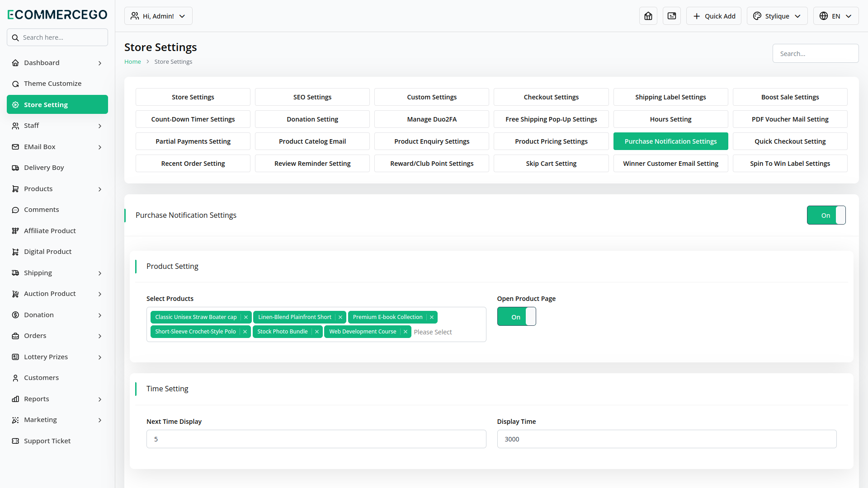868x488 pixels.
Task: Click the Display Time input field
Action: 667,439
